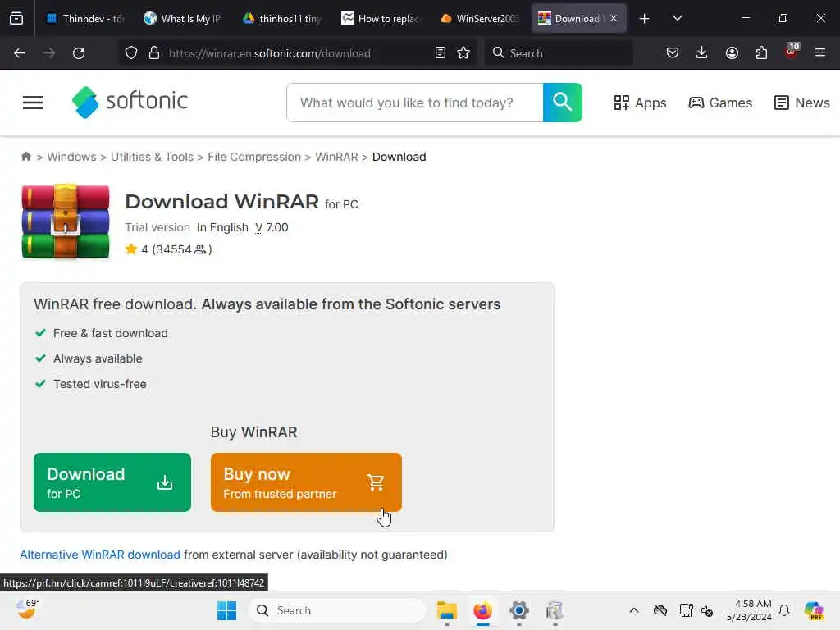Expand the list all tabs dropdown
This screenshot has width=840, height=630.
[678, 18]
